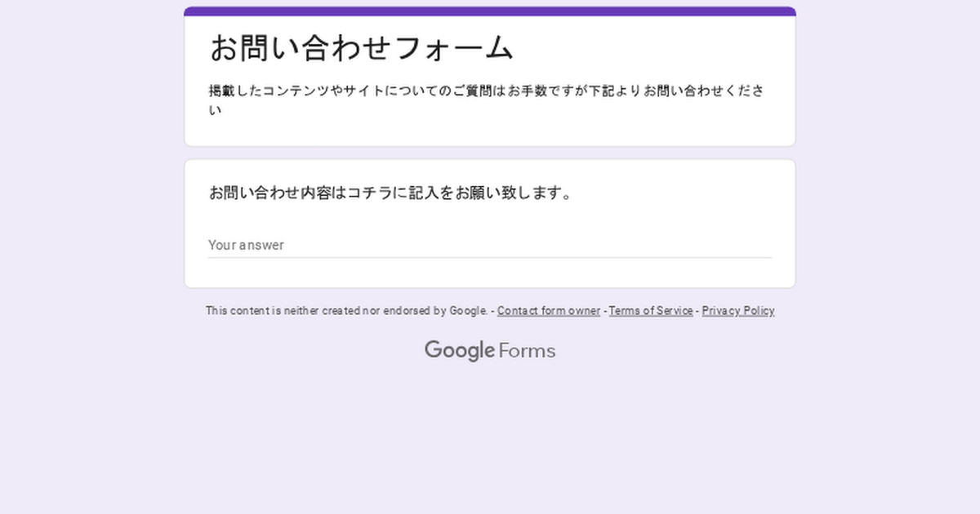Click the lavender background below Google Forms logo
Viewport: 980px width, 514px height.
[x=490, y=441]
